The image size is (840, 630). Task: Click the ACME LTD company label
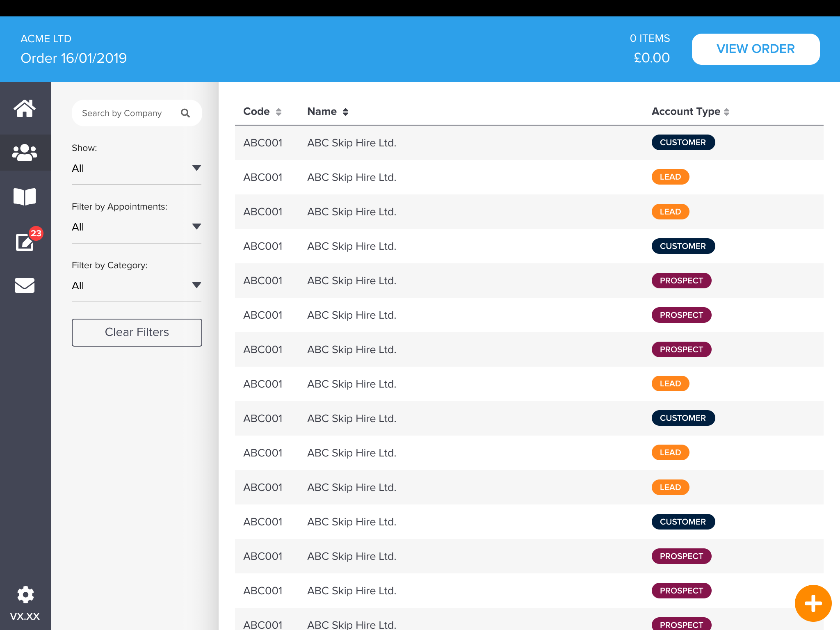[46, 39]
